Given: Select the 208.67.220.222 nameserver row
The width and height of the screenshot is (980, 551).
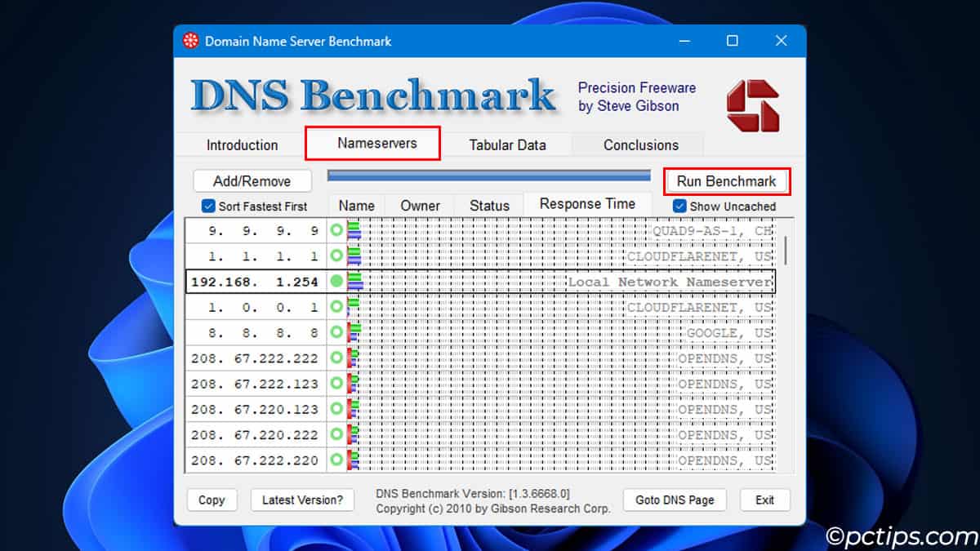Looking at the screenshot, I should 480,434.
